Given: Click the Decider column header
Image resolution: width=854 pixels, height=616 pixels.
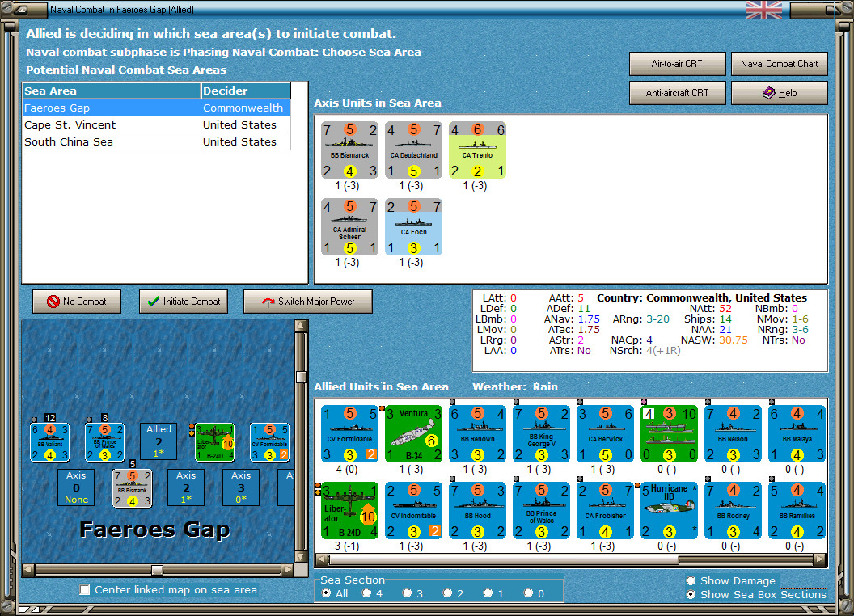Looking at the screenshot, I should pyautogui.click(x=246, y=91).
